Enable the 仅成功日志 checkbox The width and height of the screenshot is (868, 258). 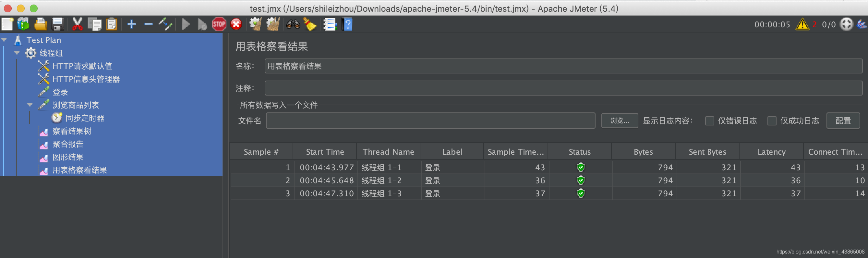pyautogui.click(x=772, y=121)
